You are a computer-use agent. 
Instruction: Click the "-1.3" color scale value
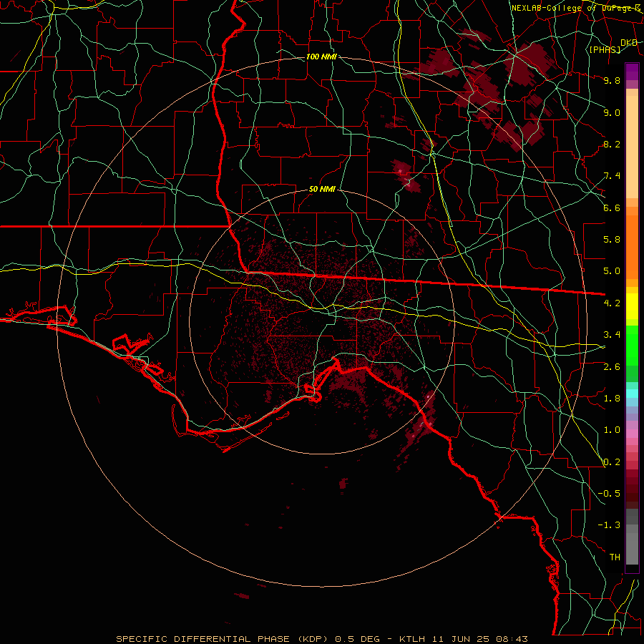(609, 525)
